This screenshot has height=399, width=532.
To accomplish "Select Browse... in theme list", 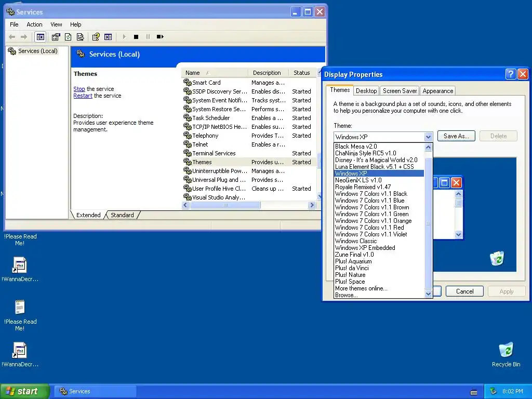I will tap(379, 295).
